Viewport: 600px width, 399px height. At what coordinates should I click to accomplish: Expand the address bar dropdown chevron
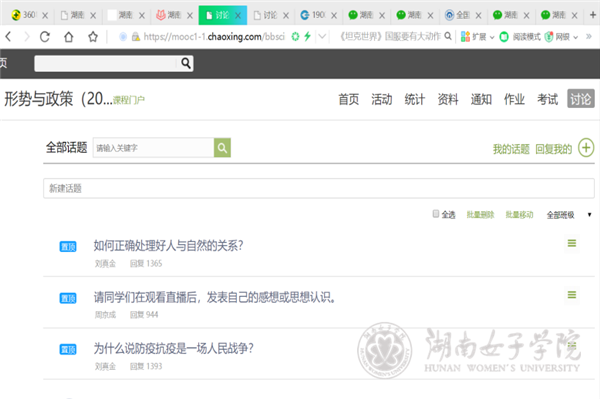click(x=322, y=36)
